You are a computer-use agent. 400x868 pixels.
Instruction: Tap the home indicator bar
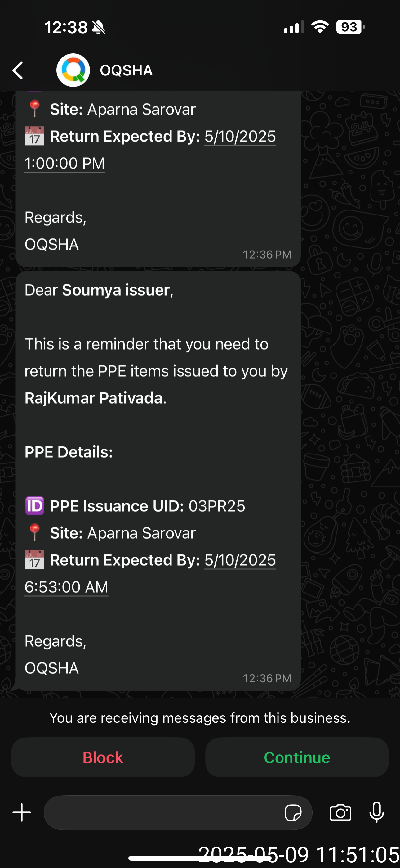tap(200, 858)
